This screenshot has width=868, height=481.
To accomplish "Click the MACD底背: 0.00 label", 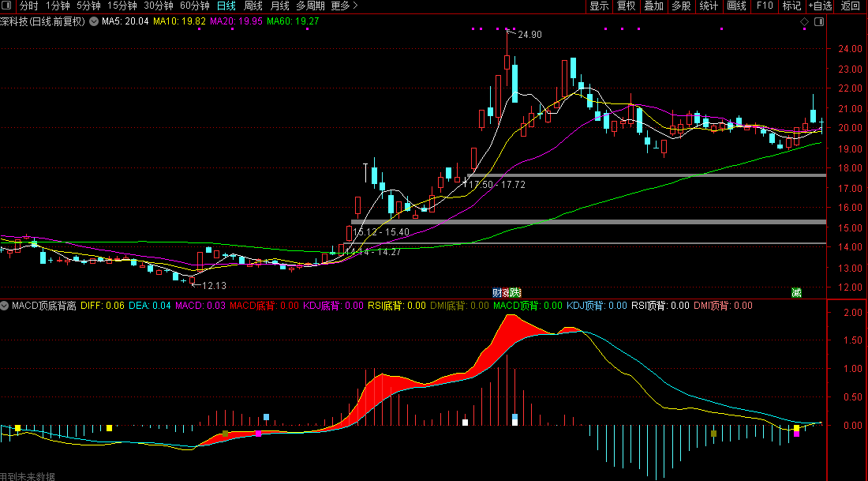I will [264, 306].
